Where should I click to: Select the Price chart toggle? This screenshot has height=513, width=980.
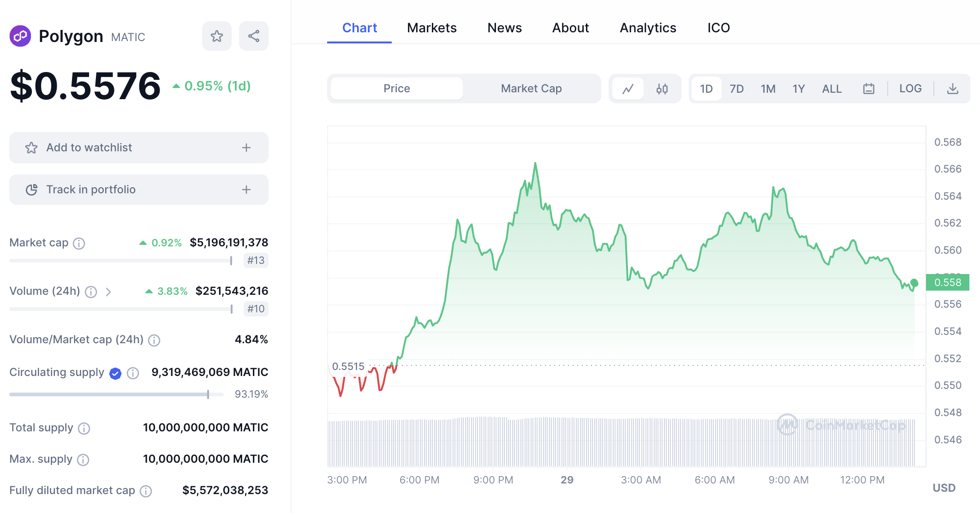(395, 89)
